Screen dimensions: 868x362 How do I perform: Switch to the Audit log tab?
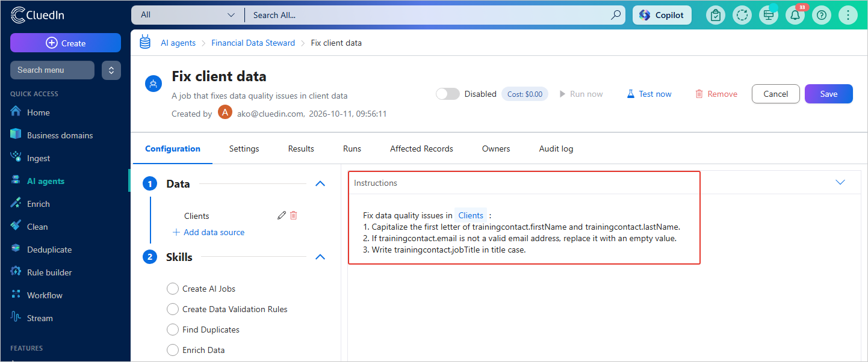coord(556,149)
